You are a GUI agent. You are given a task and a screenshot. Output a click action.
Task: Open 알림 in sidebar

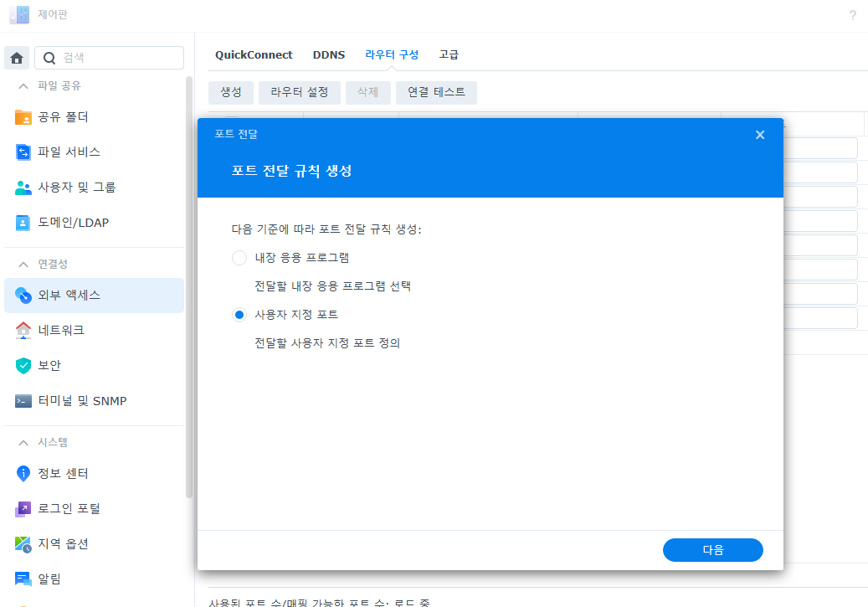94,579
